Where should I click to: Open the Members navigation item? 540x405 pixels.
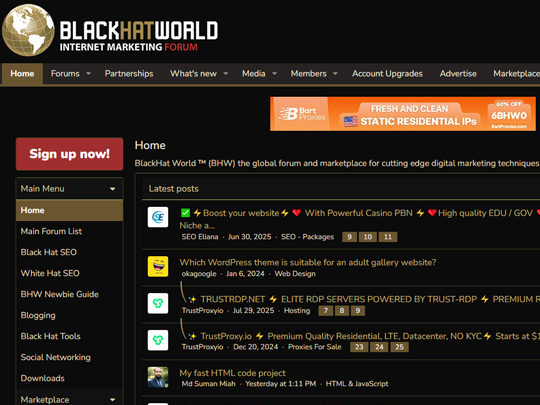(x=308, y=73)
